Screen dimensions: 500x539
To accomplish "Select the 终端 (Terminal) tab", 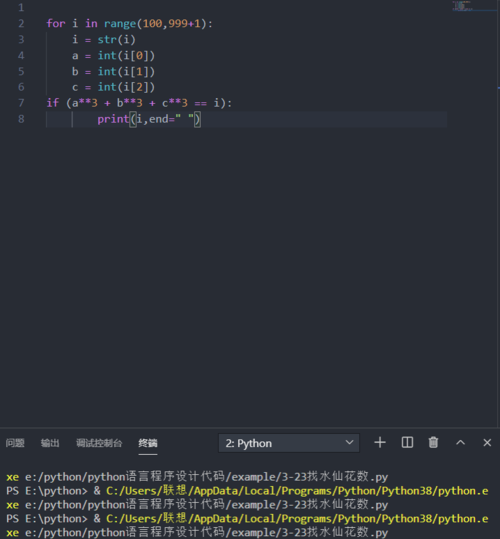I will point(148,443).
